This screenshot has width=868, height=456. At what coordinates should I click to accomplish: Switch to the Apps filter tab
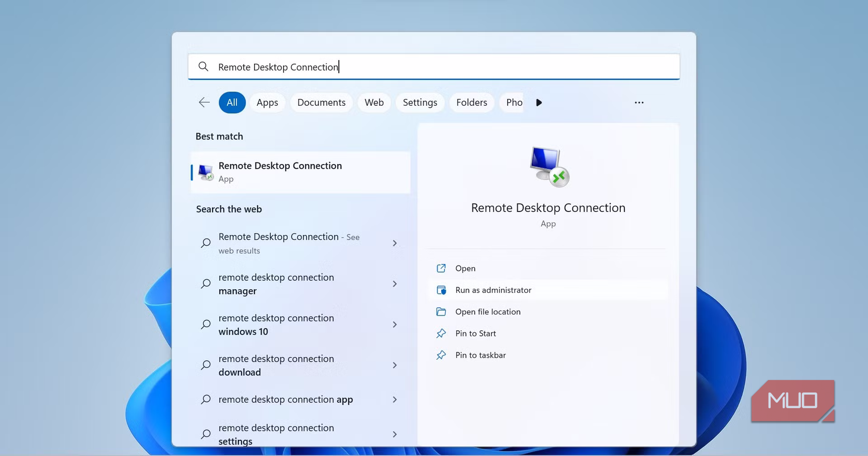tap(267, 103)
